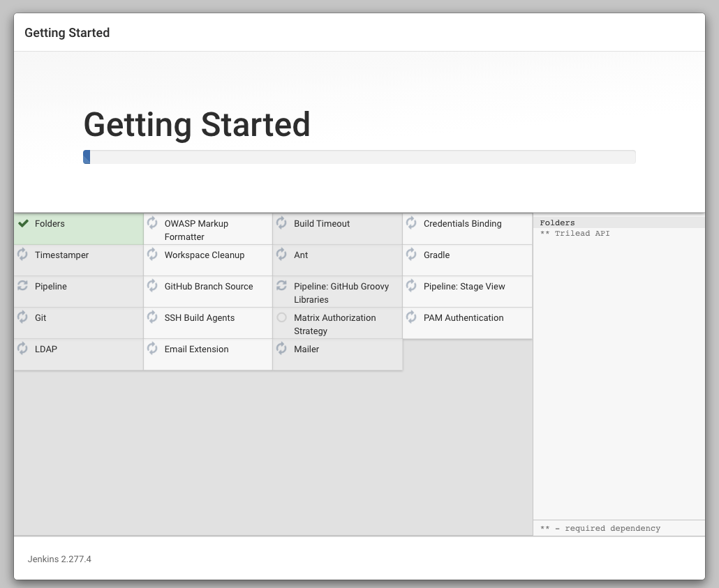This screenshot has height=588, width=719.
Task: Click the green checkmark icon beside Folders
Action: pyautogui.click(x=23, y=223)
